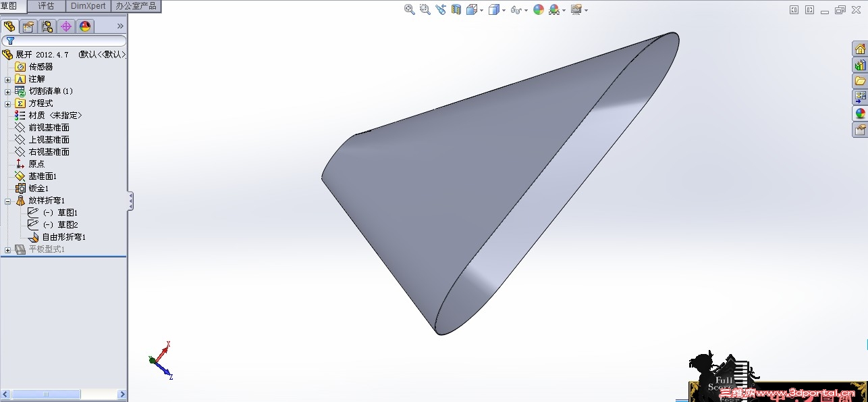Open the 评估 command tab

[47, 5]
